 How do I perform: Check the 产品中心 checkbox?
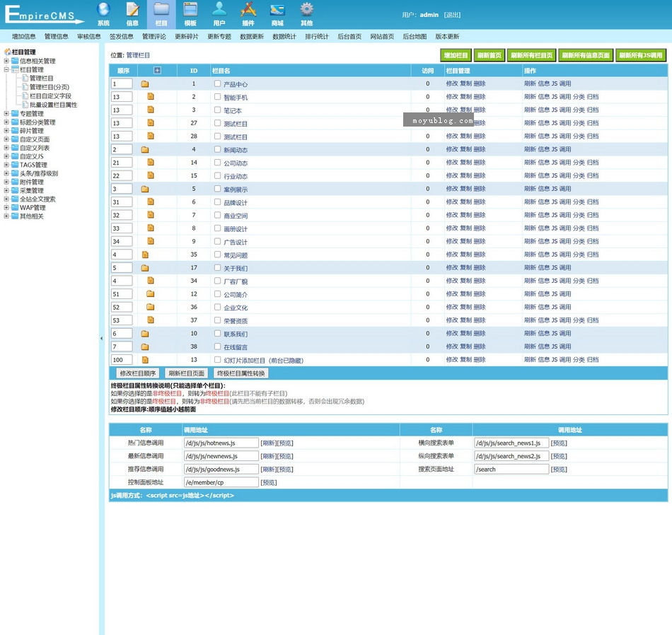[218, 84]
